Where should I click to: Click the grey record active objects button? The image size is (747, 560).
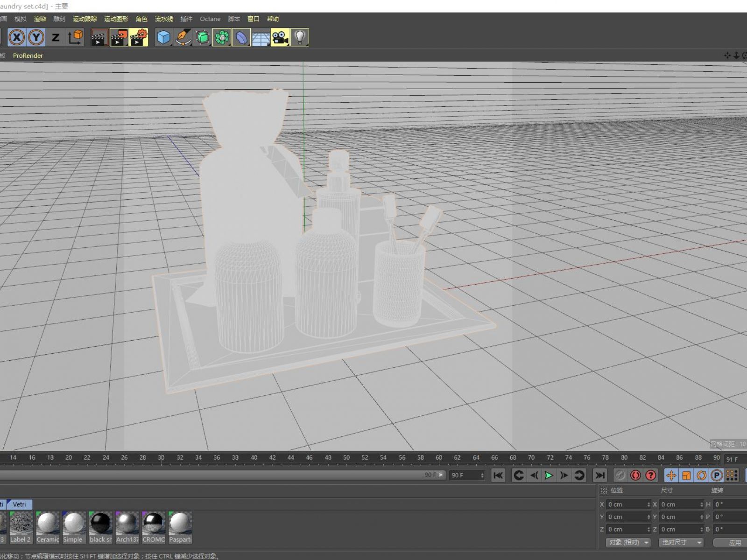click(x=620, y=476)
